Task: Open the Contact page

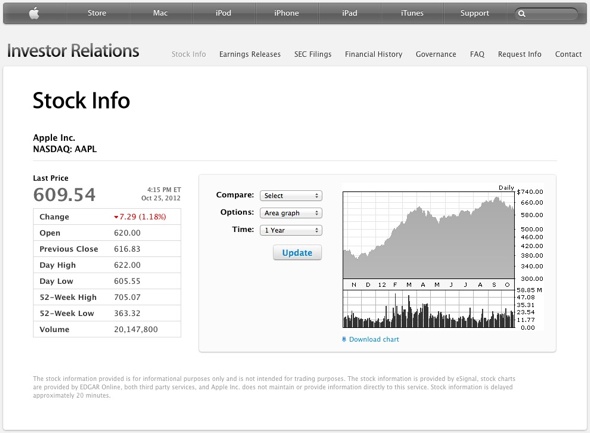Action: coord(568,54)
